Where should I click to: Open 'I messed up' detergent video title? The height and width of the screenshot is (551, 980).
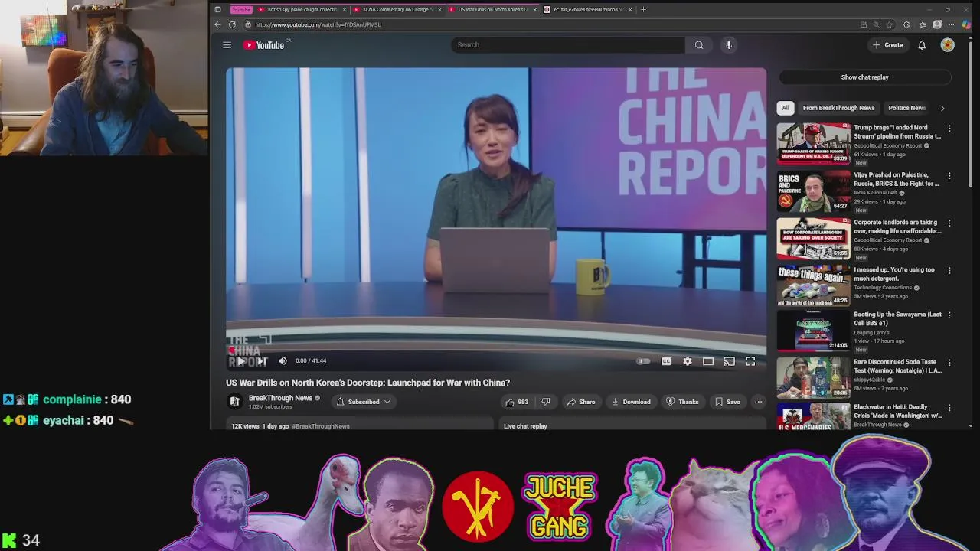(x=894, y=274)
